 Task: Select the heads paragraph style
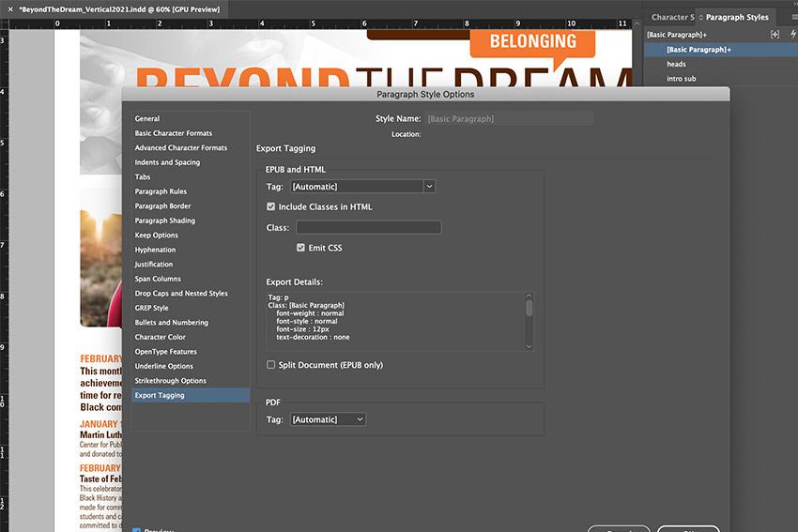pyautogui.click(x=676, y=64)
